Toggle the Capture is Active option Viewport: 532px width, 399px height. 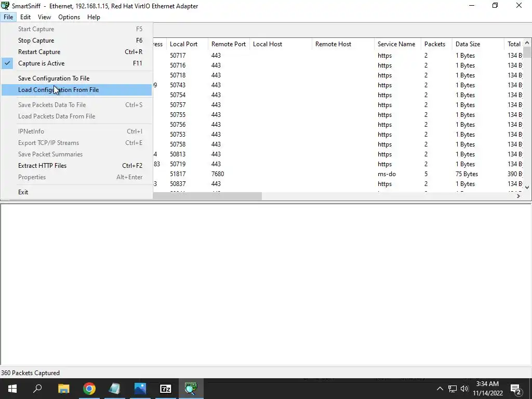(x=77, y=63)
